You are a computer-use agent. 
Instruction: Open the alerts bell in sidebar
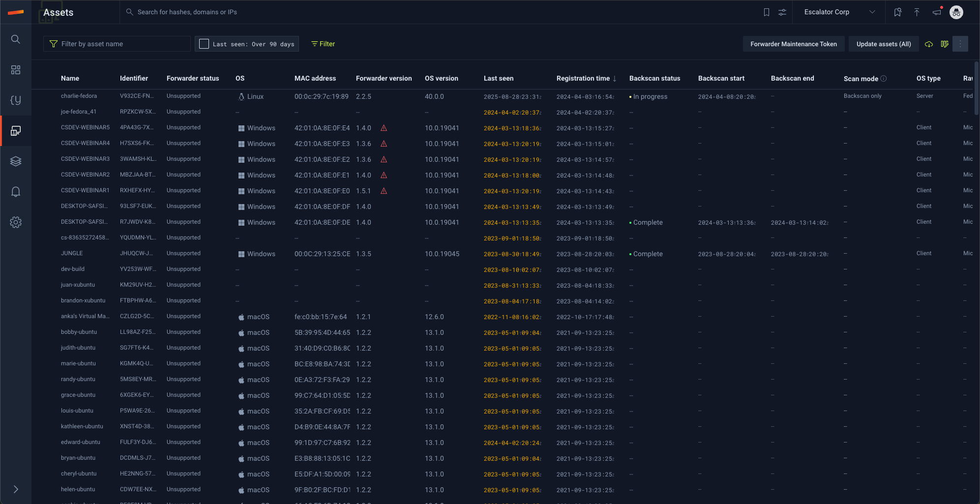click(16, 192)
